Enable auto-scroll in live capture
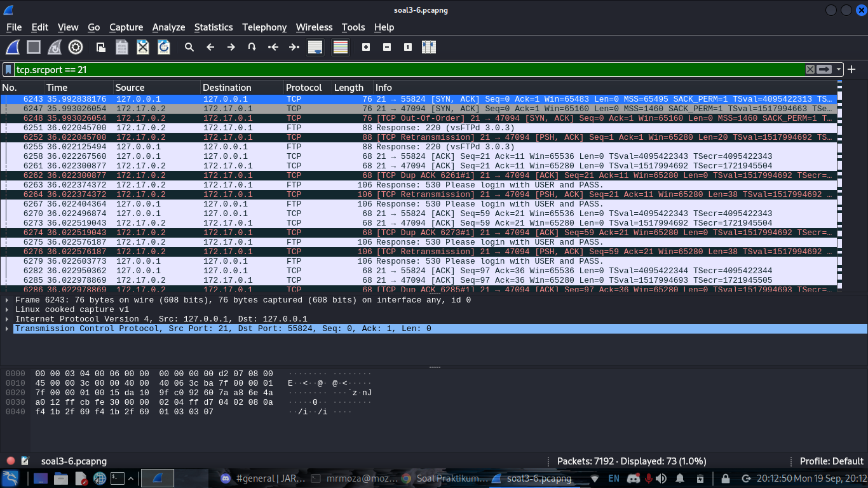Image resolution: width=868 pixels, height=488 pixels. pyautogui.click(x=315, y=47)
